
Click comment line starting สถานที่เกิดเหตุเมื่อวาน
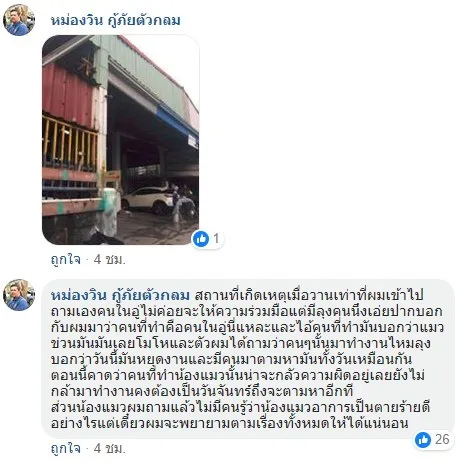click(x=309, y=296)
